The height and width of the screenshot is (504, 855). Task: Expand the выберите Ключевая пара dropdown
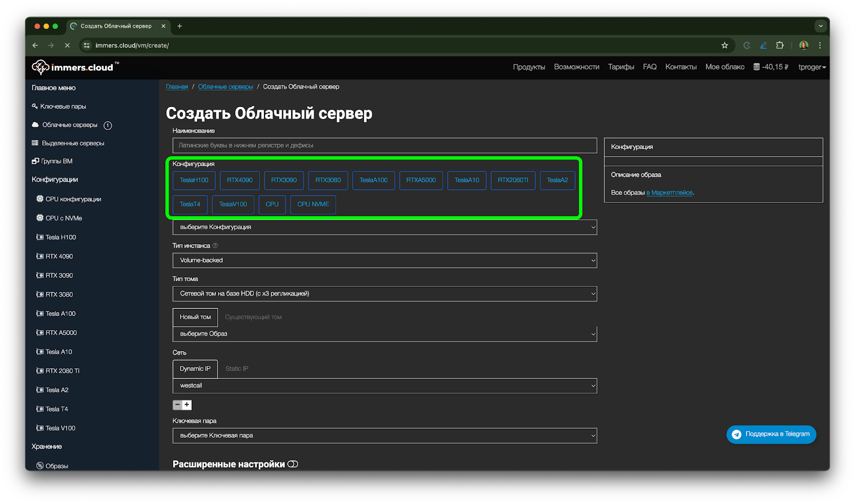click(385, 436)
